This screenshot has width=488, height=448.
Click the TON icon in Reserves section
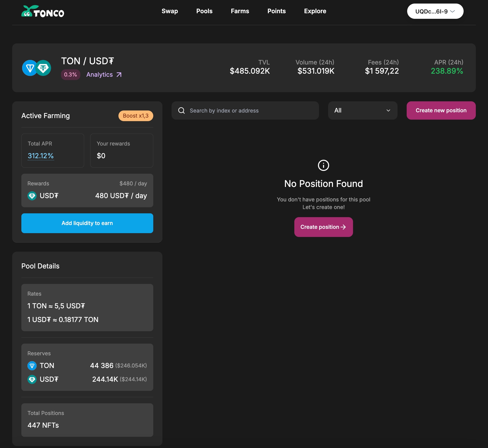pyautogui.click(x=32, y=366)
